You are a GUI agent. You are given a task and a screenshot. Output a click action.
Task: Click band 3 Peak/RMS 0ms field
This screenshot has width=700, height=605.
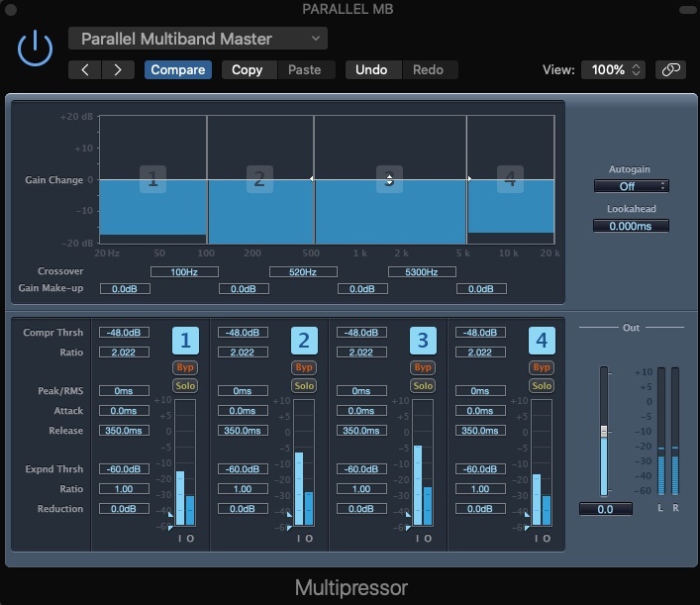[361, 391]
